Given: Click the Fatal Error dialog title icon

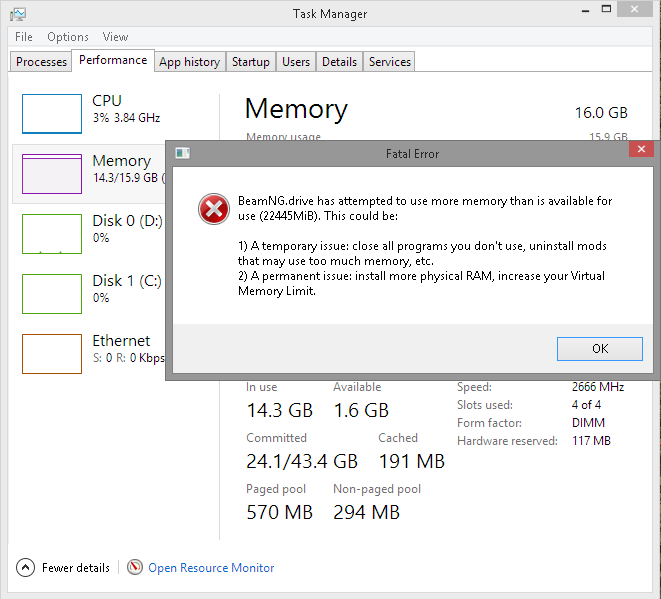Looking at the screenshot, I should [183, 153].
